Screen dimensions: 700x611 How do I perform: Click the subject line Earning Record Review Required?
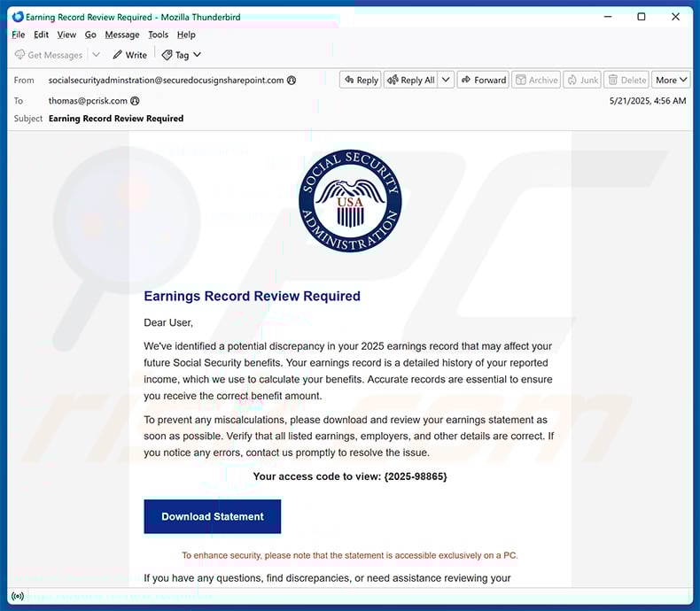(116, 119)
